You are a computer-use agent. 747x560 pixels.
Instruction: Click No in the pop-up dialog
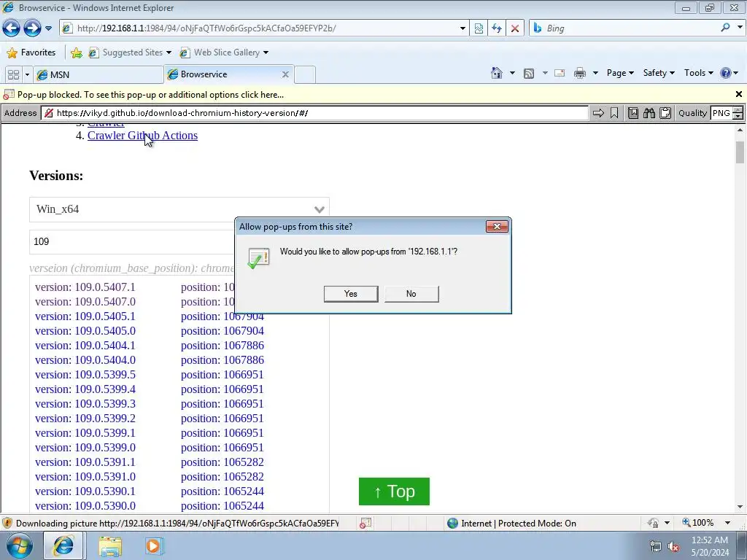tap(411, 294)
